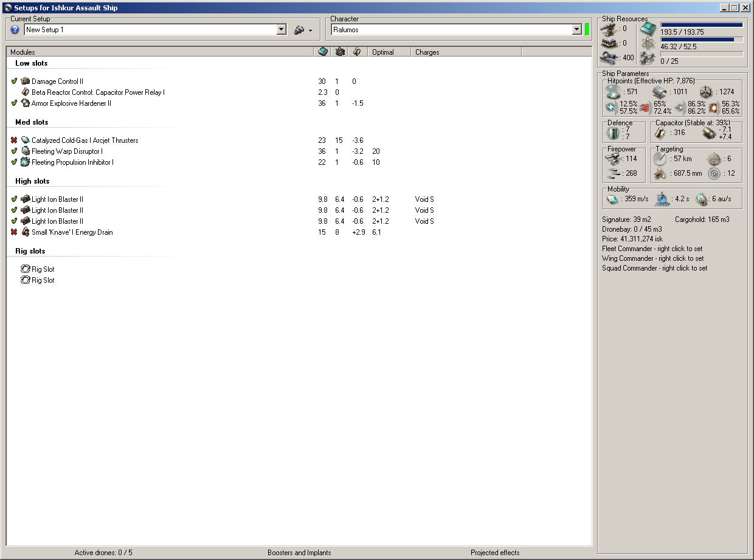Select the Low slots section header

pyautogui.click(x=32, y=63)
